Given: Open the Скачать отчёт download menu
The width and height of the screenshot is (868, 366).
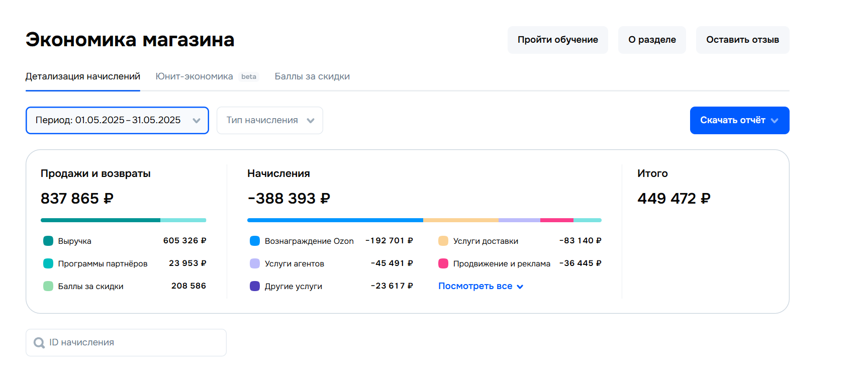Looking at the screenshot, I should tap(739, 120).
